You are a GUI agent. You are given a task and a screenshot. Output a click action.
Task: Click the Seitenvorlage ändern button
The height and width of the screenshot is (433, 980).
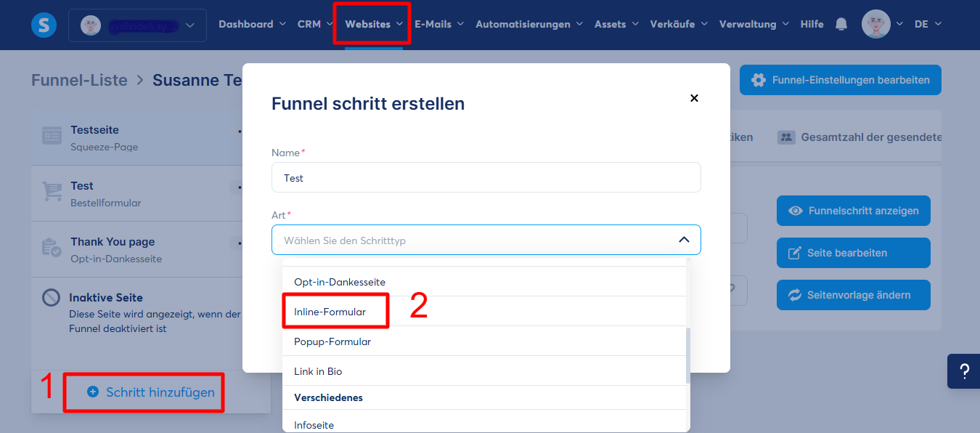click(854, 295)
